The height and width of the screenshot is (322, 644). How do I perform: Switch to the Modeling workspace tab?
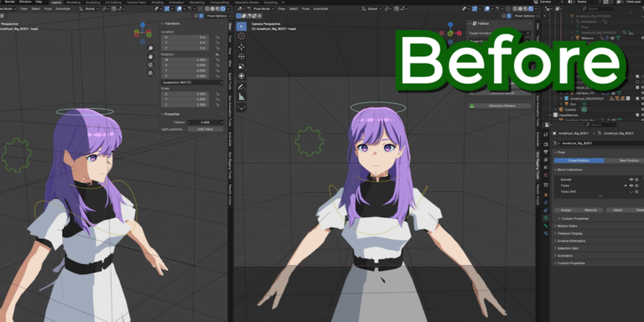tap(74, 3)
